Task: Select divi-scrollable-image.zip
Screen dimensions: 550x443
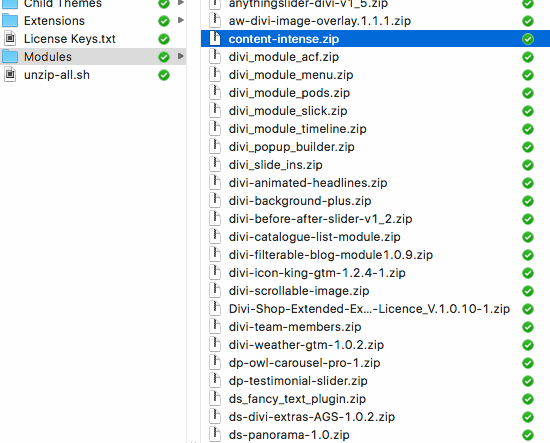Action: (x=299, y=291)
